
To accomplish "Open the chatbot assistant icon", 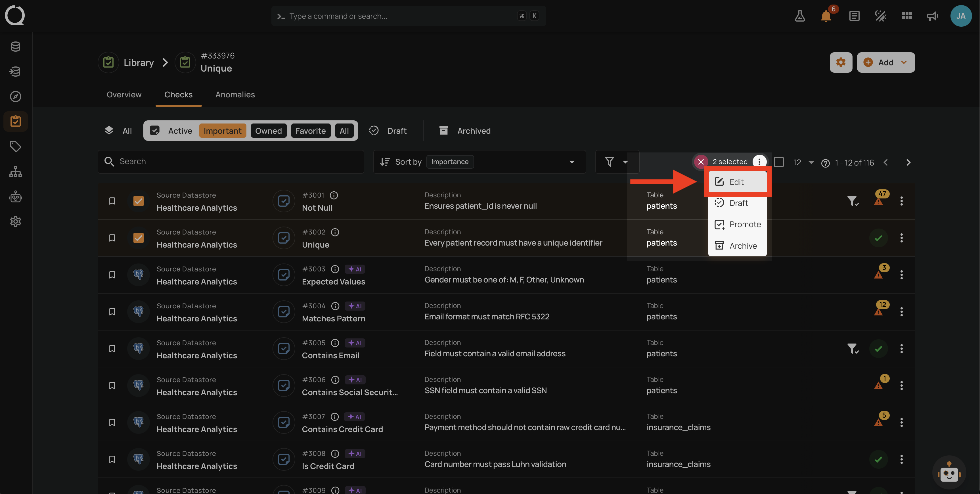I will point(949,473).
